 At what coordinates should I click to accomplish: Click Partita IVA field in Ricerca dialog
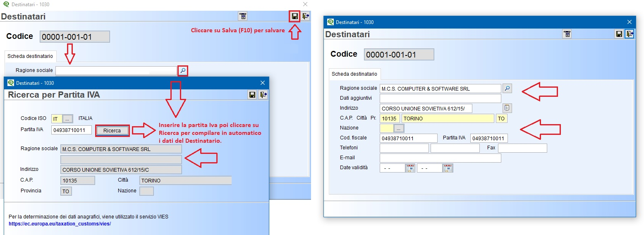71,130
